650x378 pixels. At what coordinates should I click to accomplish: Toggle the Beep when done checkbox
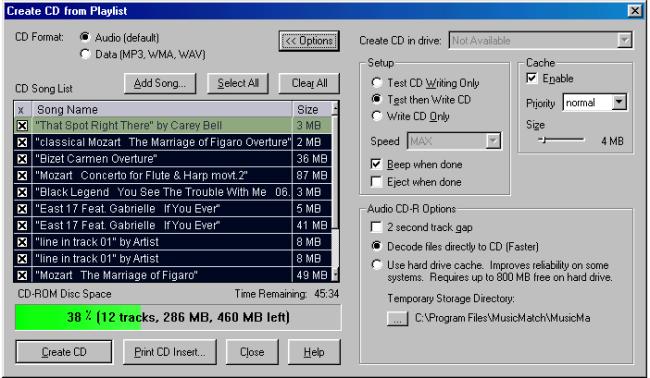pyautogui.click(x=376, y=164)
